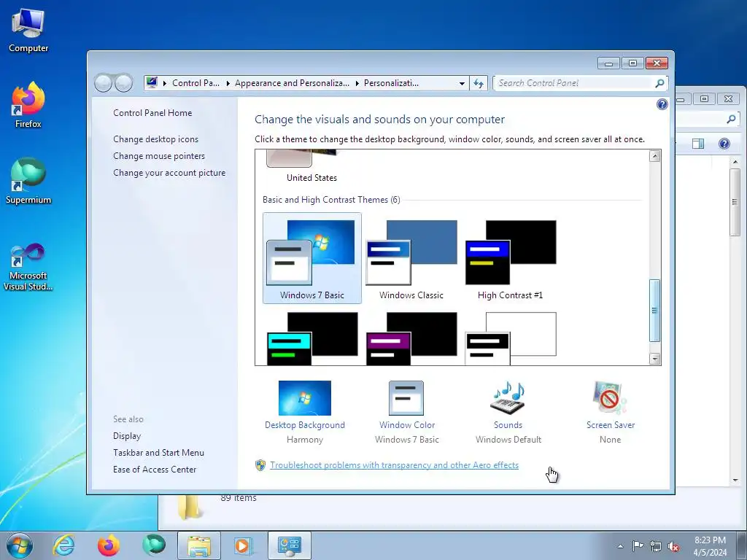Select the Windows 7 Basic theme
The image size is (747, 560).
(x=312, y=258)
